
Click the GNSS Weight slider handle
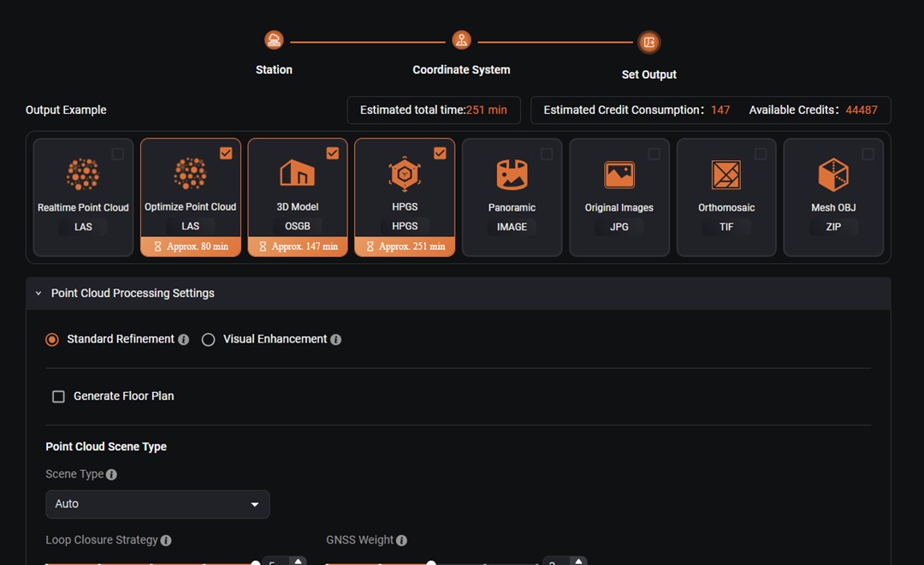click(x=430, y=562)
